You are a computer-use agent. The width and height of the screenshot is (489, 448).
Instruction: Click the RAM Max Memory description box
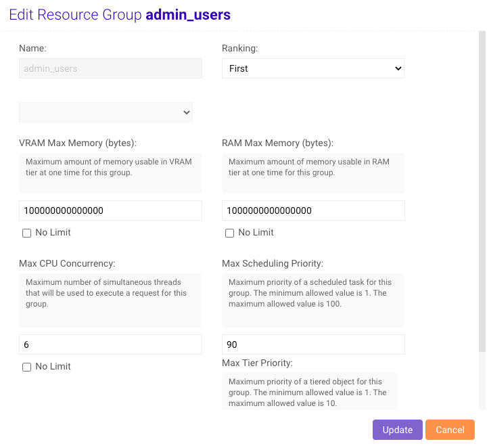click(x=313, y=173)
